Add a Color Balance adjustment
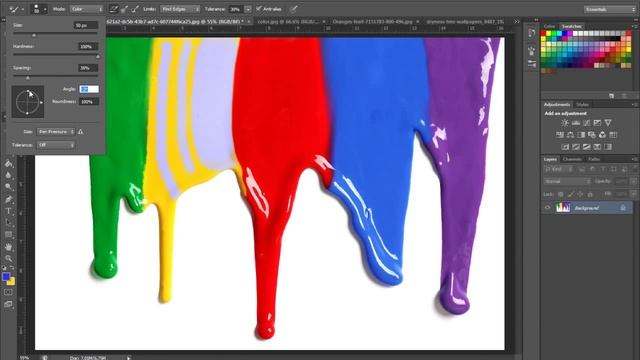Viewport: 640px width, 360px height. tap(570, 135)
